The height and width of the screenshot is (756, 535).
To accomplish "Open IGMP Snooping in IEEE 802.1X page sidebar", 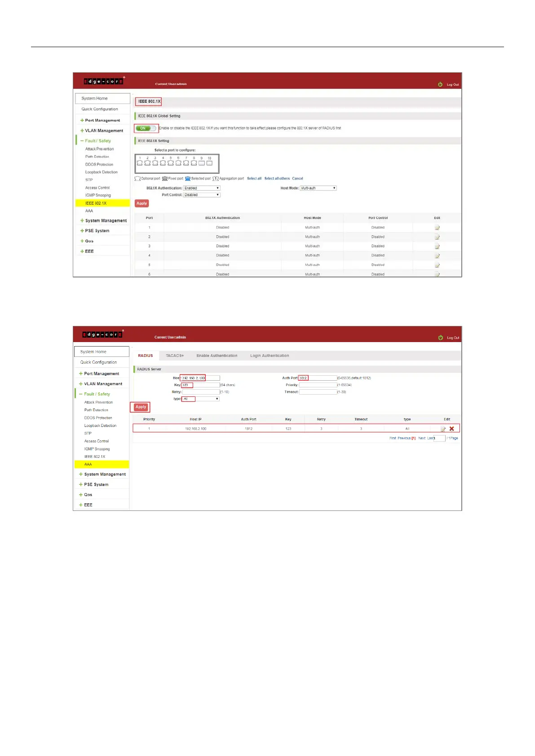I will click(x=98, y=195).
